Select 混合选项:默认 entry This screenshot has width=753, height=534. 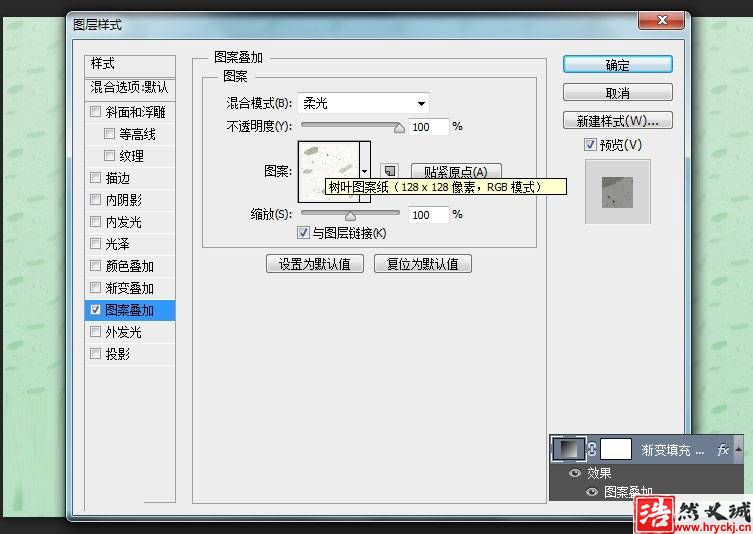tap(130, 88)
